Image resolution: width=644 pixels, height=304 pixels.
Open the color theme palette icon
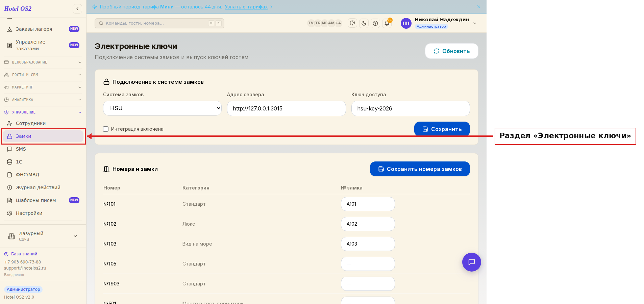point(352,23)
